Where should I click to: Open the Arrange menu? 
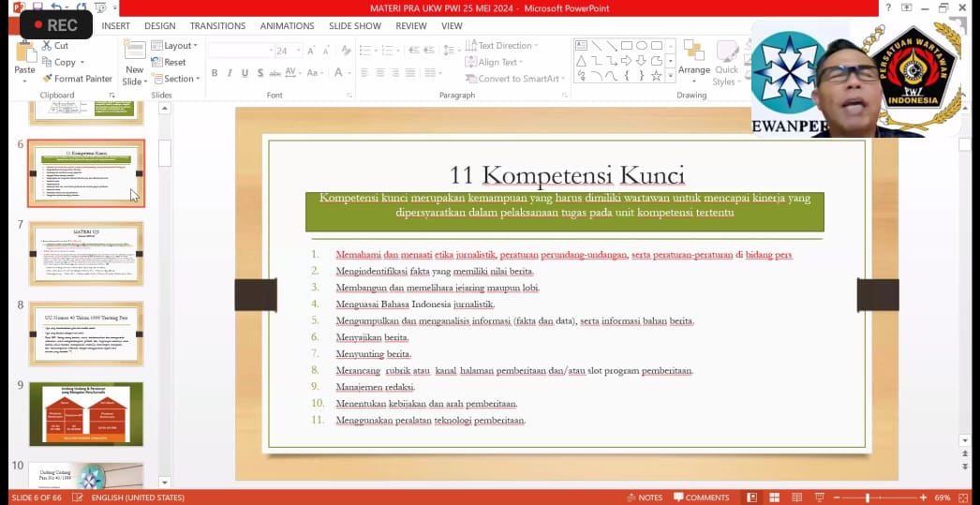(x=694, y=61)
